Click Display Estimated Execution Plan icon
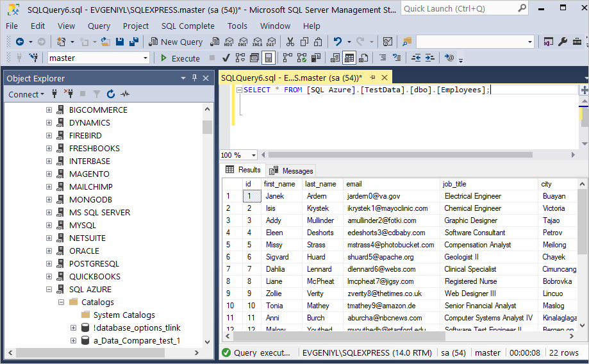This screenshot has height=364, width=589. click(x=240, y=58)
